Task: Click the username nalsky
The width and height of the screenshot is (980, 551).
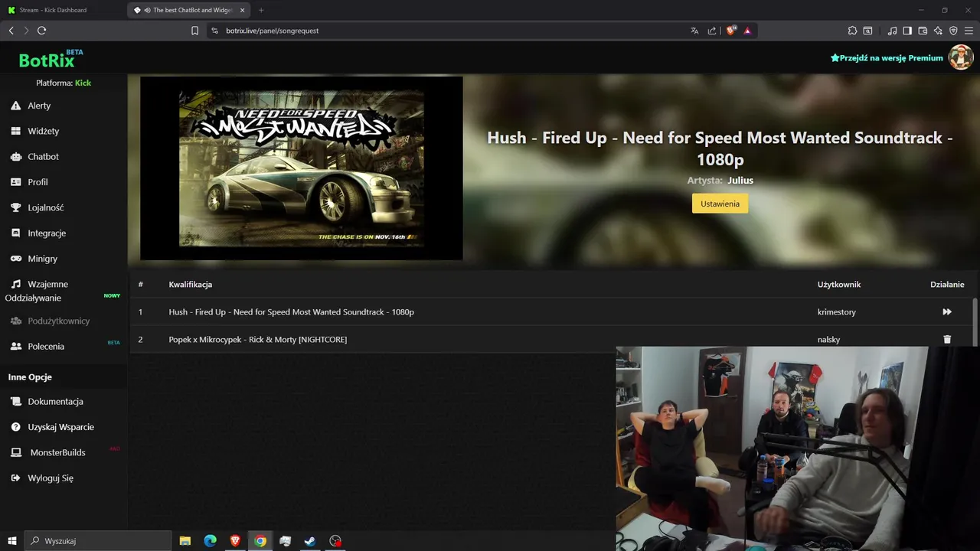Action: click(x=828, y=339)
